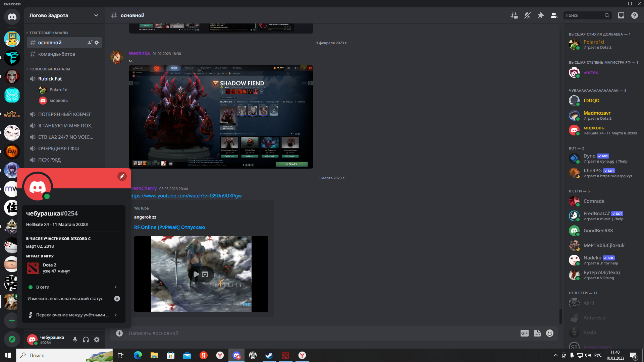Open the команды-ботов text channel
The width and height of the screenshot is (644, 362).
[x=64, y=54]
